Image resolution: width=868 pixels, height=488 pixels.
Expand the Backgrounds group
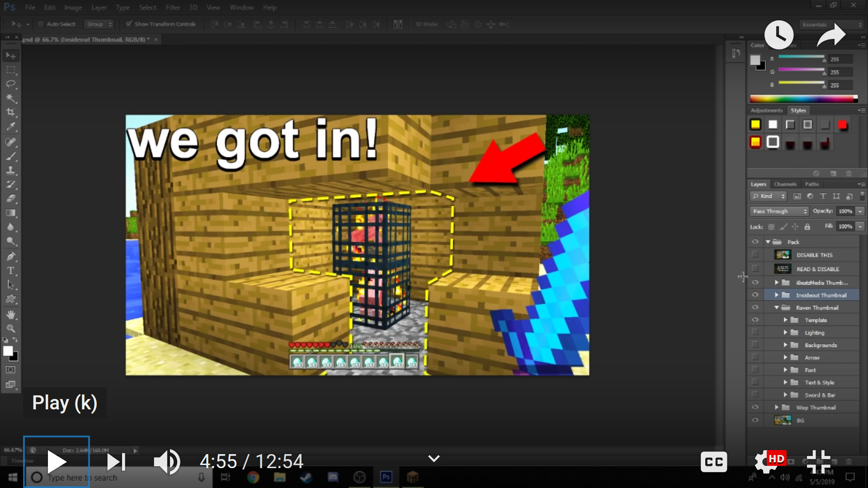785,345
